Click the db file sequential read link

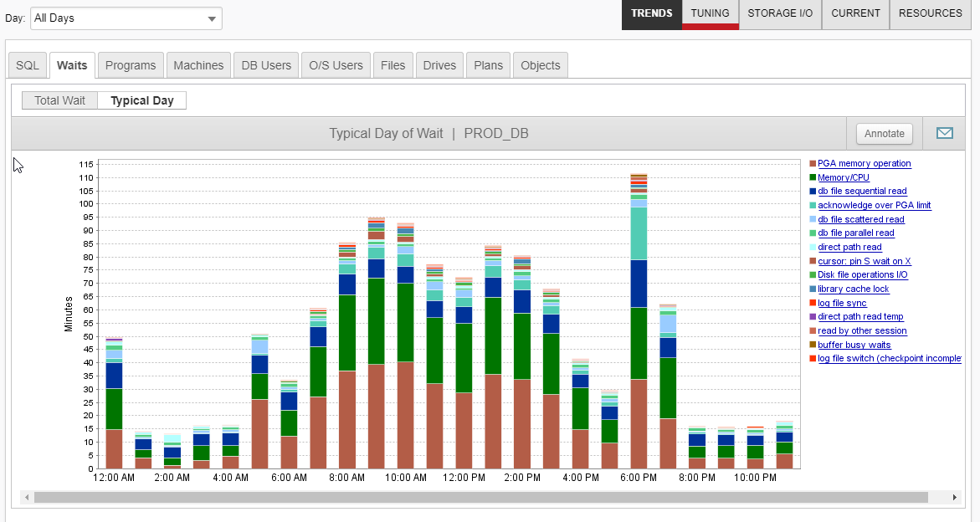[863, 191]
